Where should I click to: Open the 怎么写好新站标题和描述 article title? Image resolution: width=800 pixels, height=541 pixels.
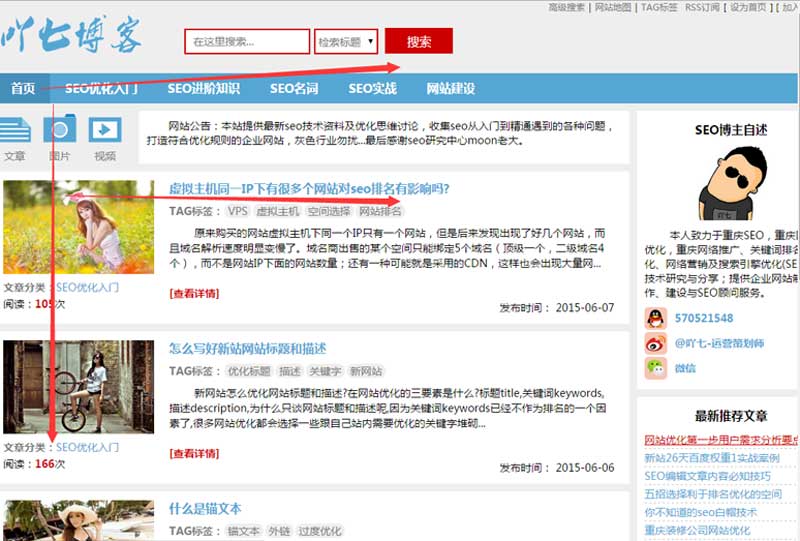pos(247,349)
